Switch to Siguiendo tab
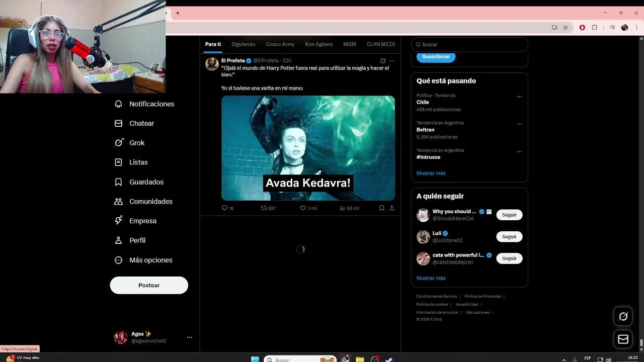The height and width of the screenshot is (362, 644). click(x=244, y=44)
